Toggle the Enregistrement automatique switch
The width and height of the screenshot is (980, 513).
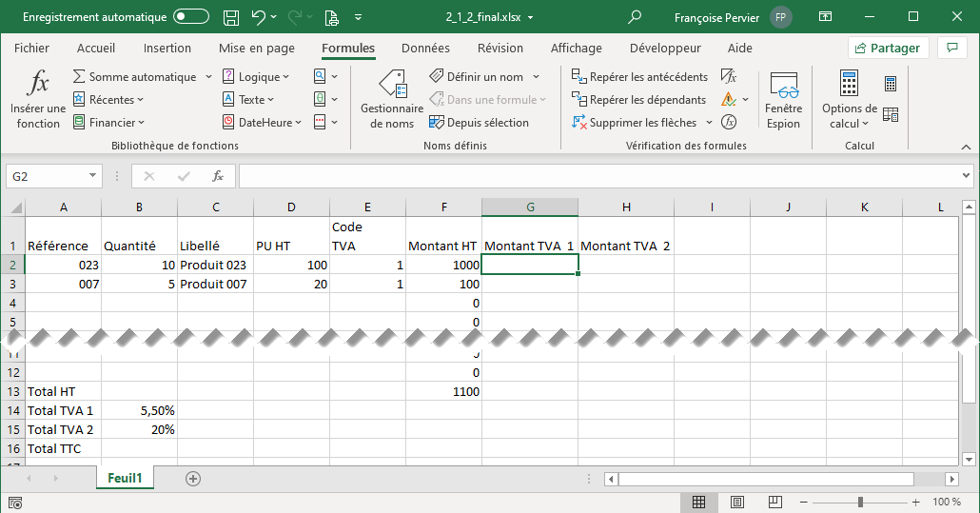click(191, 17)
